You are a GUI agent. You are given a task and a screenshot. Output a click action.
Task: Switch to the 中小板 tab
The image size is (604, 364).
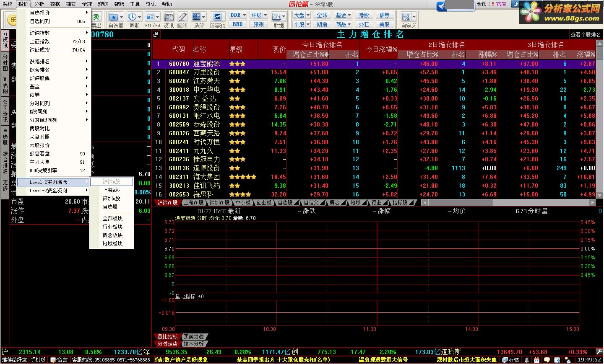(x=243, y=203)
